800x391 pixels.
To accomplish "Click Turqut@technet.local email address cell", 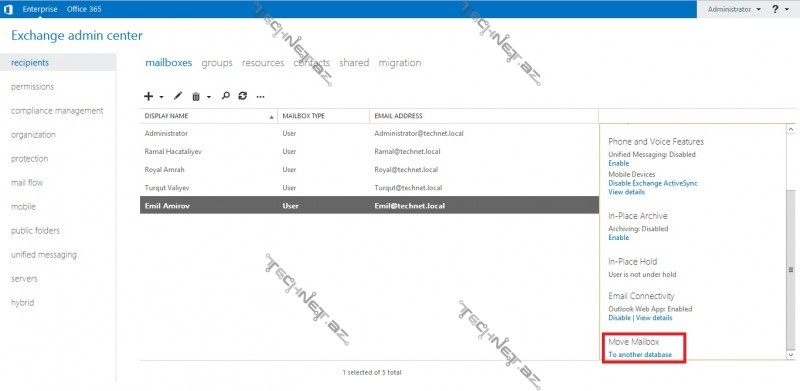I will pos(408,188).
